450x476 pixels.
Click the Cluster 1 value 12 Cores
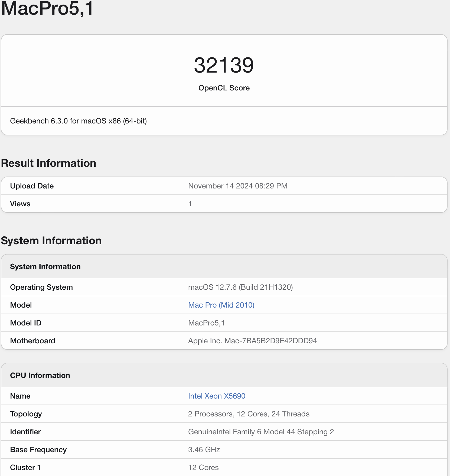(x=203, y=467)
